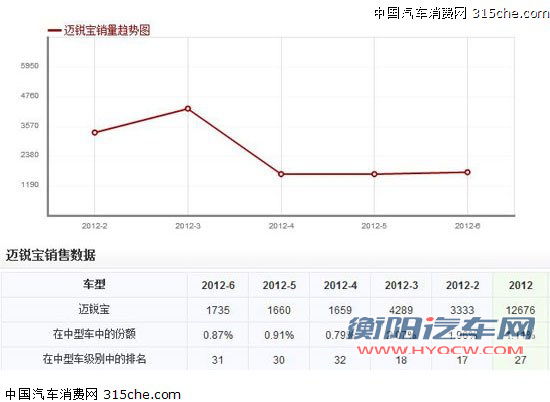
Task: Click the y-axis label 5950
Action: (x=30, y=66)
